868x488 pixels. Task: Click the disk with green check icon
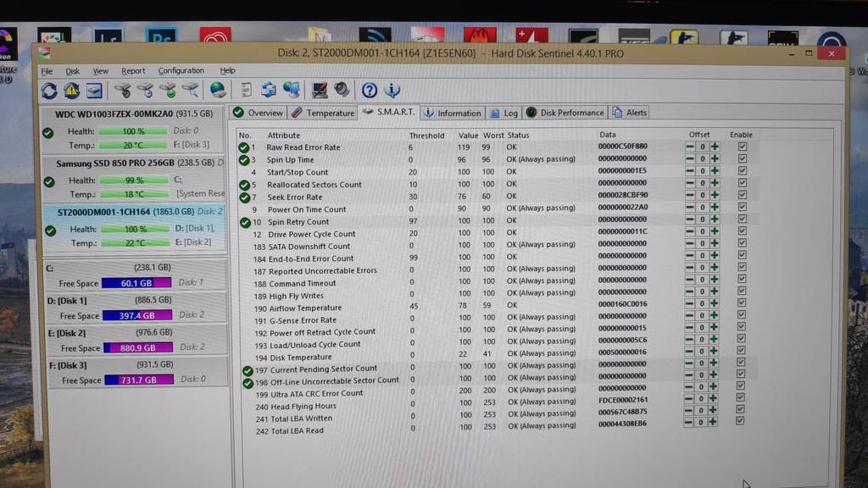click(168, 90)
